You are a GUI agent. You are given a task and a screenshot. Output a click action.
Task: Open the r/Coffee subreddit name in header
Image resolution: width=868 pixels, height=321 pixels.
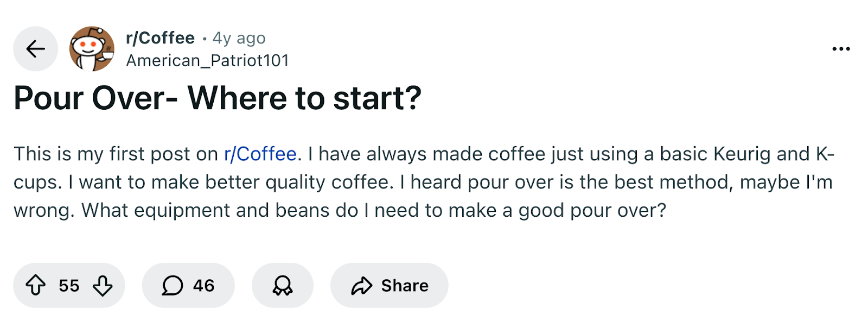click(160, 38)
